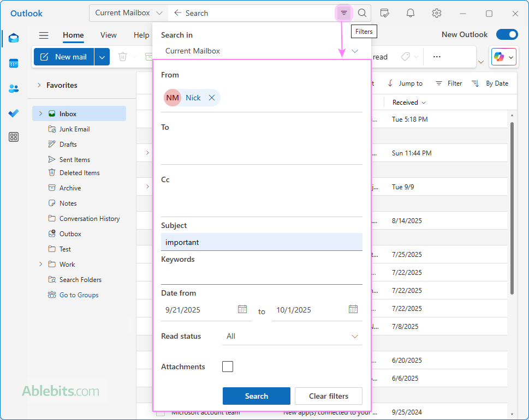Viewport: 529px width, 420px height.
Task: Remove Nick from the From field
Action: [212, 98]
